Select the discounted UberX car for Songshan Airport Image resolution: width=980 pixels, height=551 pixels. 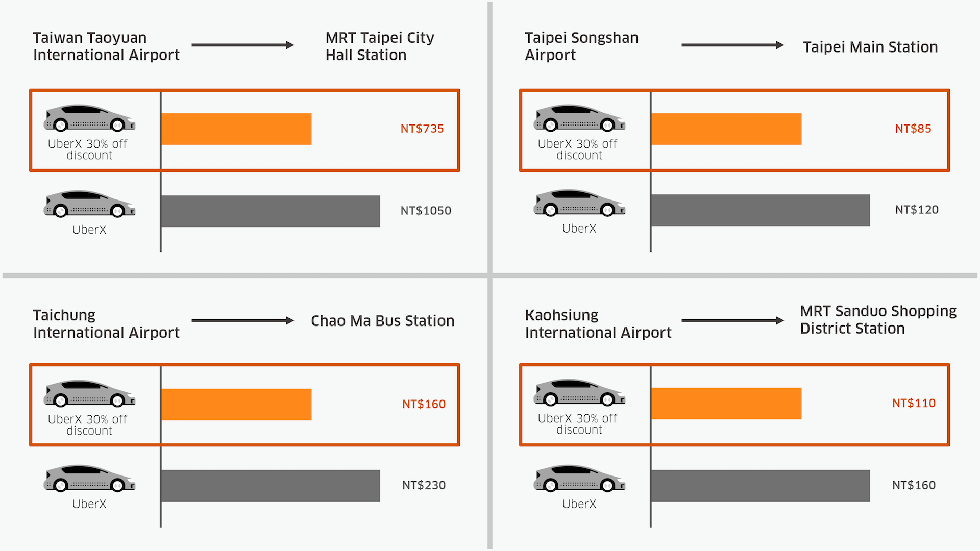(579, 118)
